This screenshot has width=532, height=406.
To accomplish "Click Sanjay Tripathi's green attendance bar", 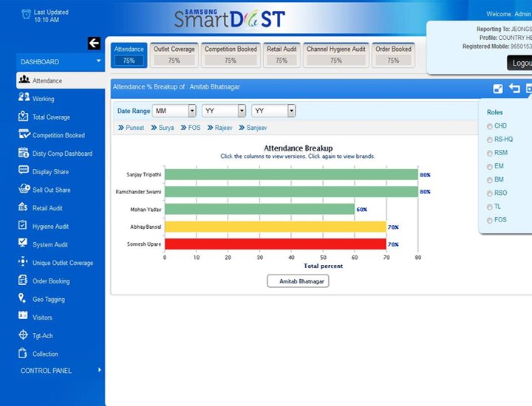I will point(291,174).
